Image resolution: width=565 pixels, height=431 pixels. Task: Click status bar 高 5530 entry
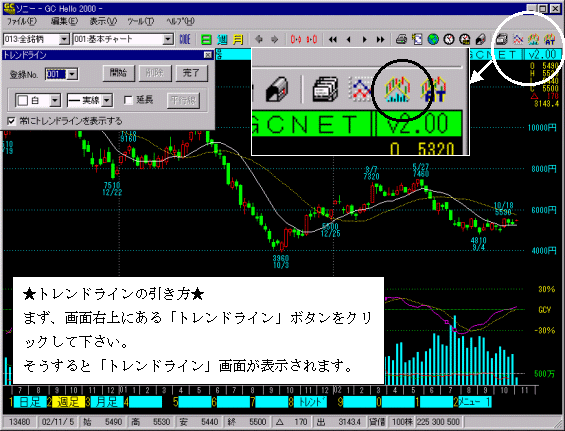[x=150, y=422]
